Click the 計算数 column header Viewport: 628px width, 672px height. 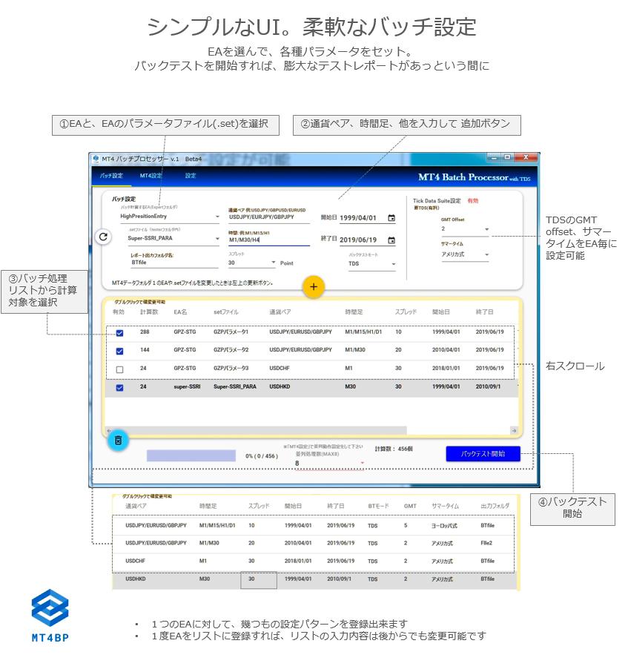click(x=149, y=312)
